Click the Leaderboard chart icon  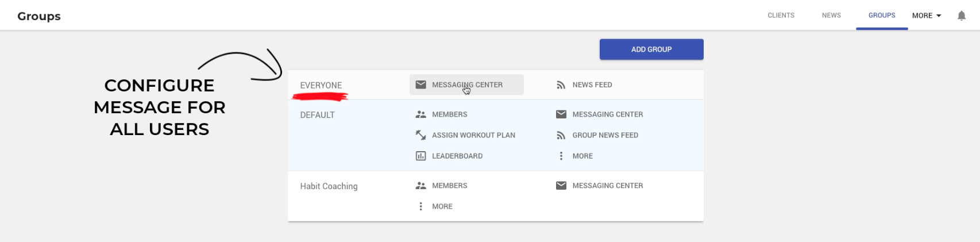[420, 156]
